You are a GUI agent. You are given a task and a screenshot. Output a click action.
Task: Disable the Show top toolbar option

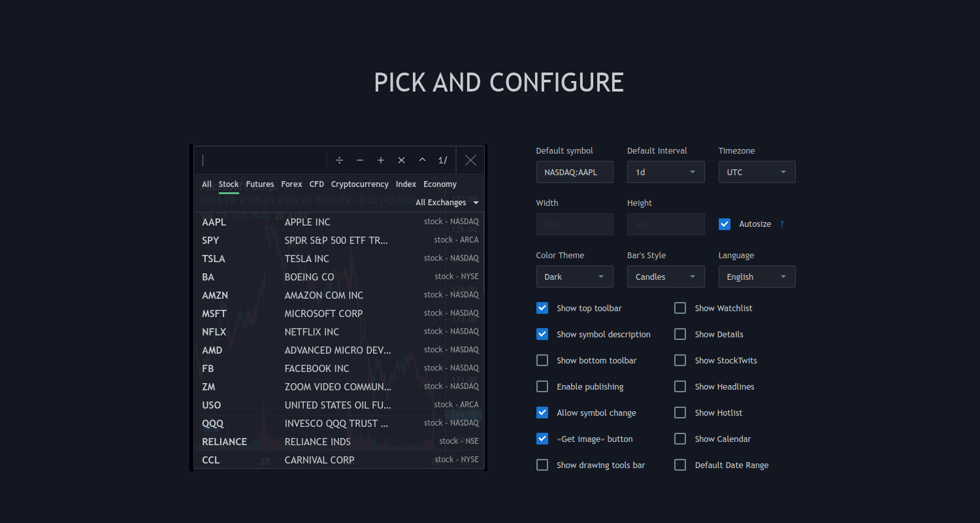click(x=542, y=307)
